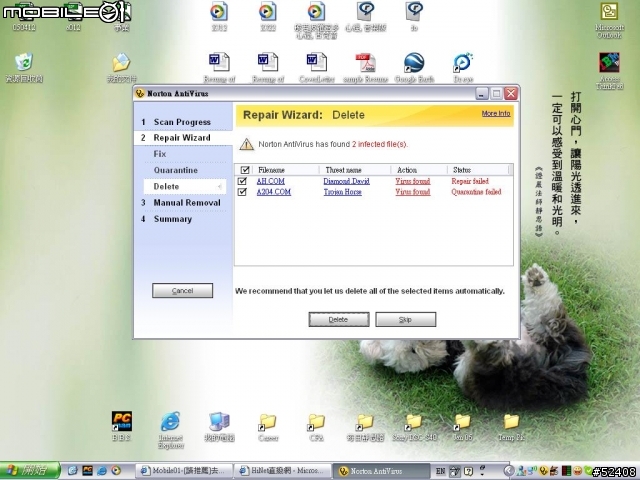Select the Quarantine sub-step
The width and height of the screenshot is (640, 480).
pos(176,170)
